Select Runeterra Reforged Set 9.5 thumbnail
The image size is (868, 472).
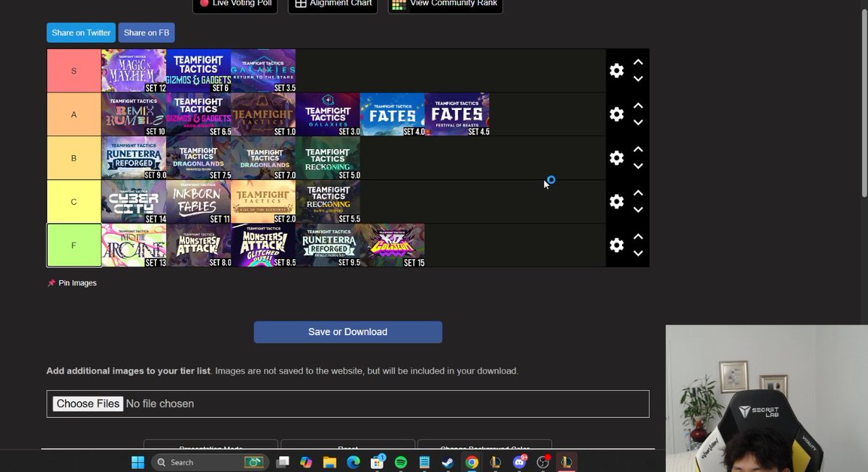[x=328, y=245]
